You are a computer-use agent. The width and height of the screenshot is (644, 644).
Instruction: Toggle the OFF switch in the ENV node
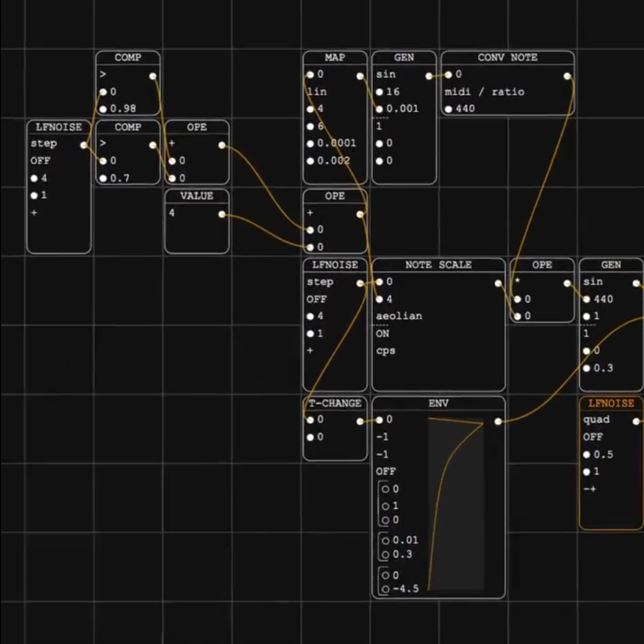[x=385, y=471]
